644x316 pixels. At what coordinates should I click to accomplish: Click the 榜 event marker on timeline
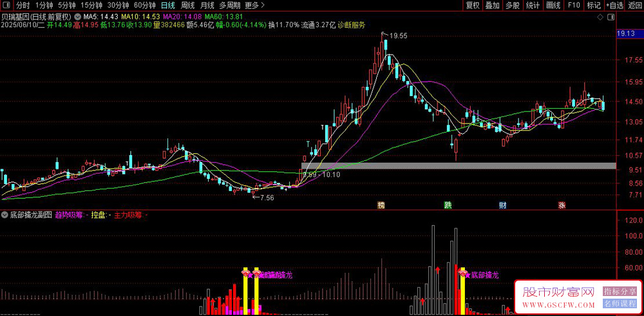(381, 205)
